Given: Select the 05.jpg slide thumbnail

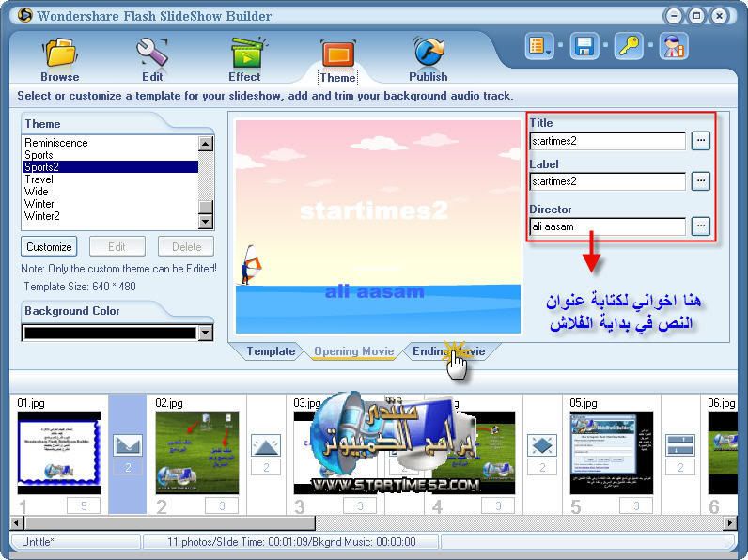Looking at the screenshot, I should [611, 453].
